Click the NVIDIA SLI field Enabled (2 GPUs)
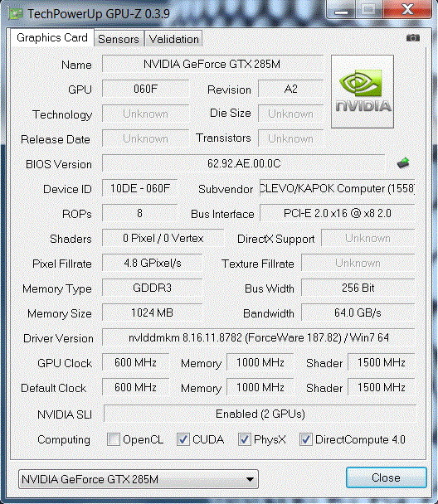Screen dimensions: 438x504 click(x=260, y=414)
